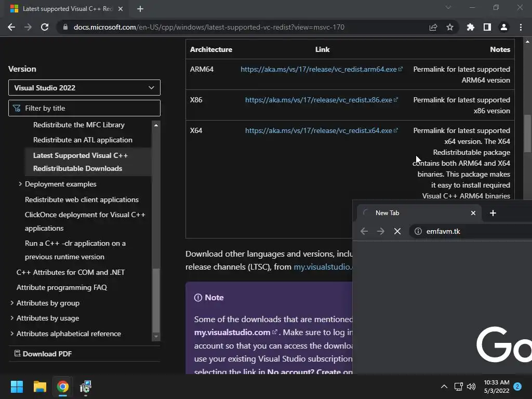
Task: Open tab search chevron in title bar
Action: click(448, 7)
